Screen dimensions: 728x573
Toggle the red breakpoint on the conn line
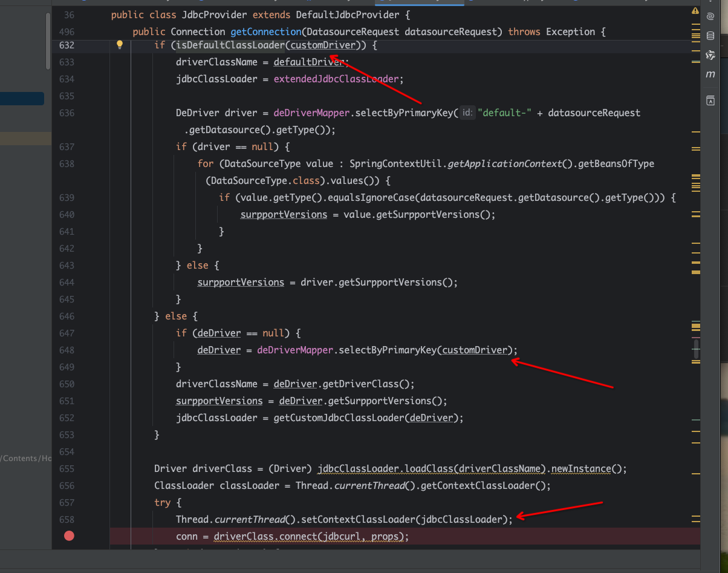click(69, 535)
